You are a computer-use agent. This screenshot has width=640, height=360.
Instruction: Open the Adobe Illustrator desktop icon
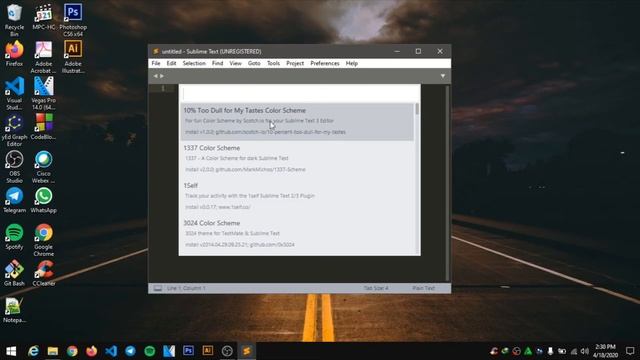(x=73, y=57)
